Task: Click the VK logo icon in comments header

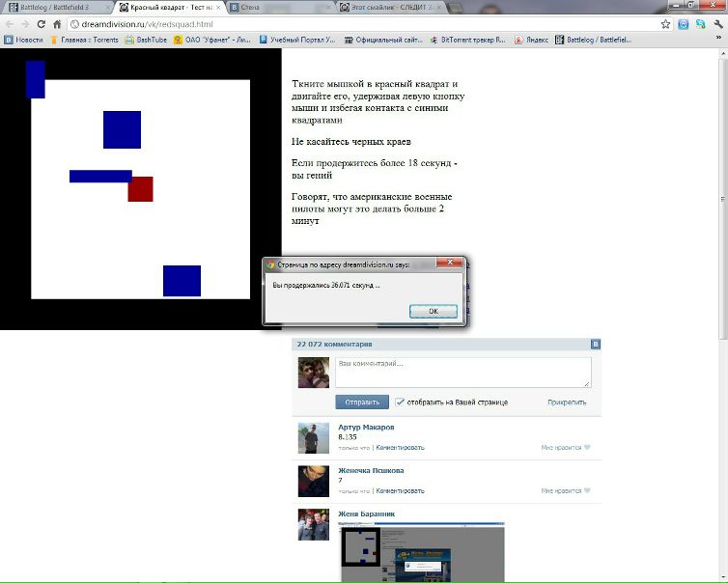Action: 596,345
